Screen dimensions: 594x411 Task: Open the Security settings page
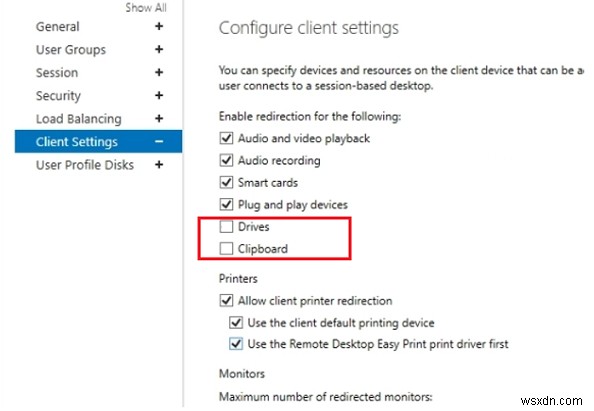coord(58,95)
